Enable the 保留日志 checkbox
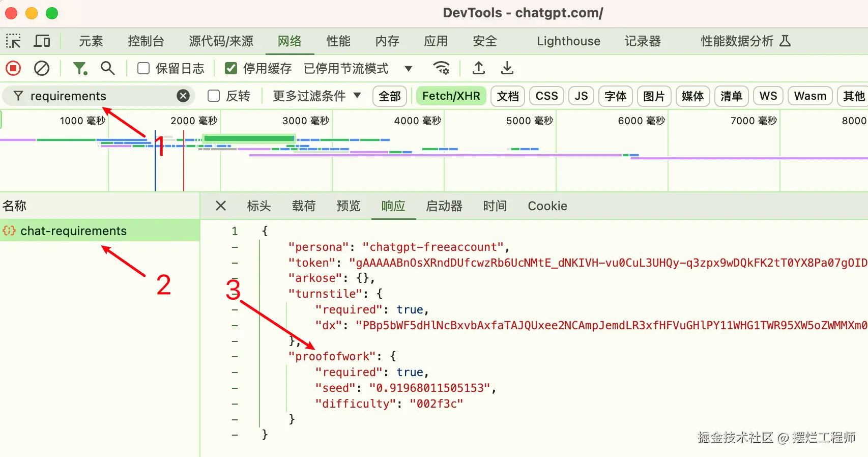 pyautogui.click(x=143, y=68)
